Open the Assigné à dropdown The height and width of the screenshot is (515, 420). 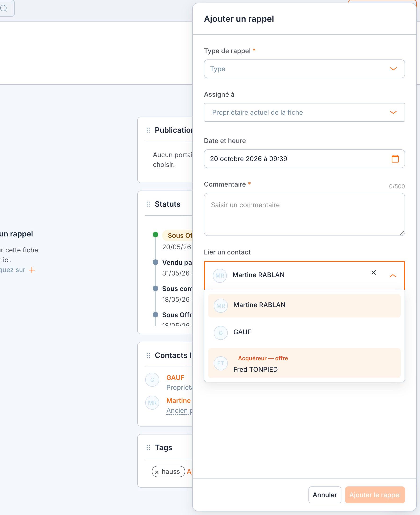pos(304,112)
